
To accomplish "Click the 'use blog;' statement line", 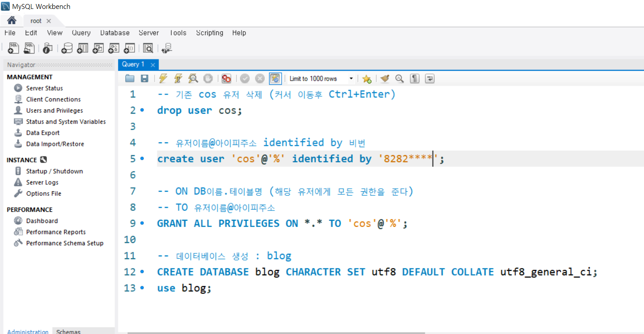I will tap(184, 288).
